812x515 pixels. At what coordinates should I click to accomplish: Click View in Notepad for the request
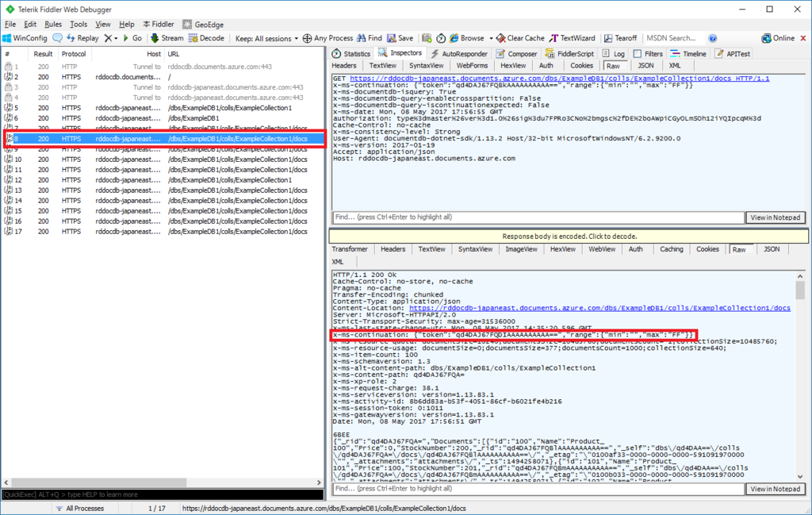776,217
